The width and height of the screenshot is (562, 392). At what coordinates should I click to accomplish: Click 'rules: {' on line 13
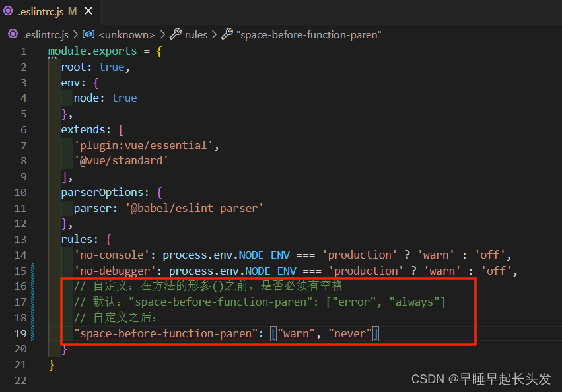click(x=86, y=240)
